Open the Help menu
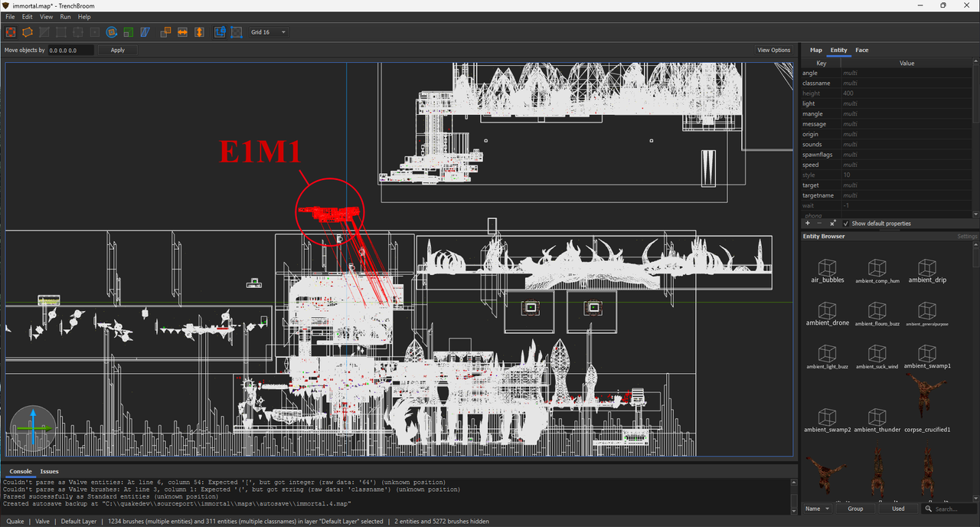 (x=84, y=17)
